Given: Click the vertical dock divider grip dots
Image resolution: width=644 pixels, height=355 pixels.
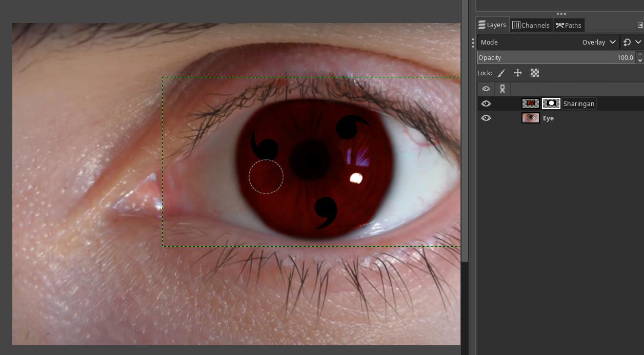Looking at the screenshot, I should coord(473,42).
